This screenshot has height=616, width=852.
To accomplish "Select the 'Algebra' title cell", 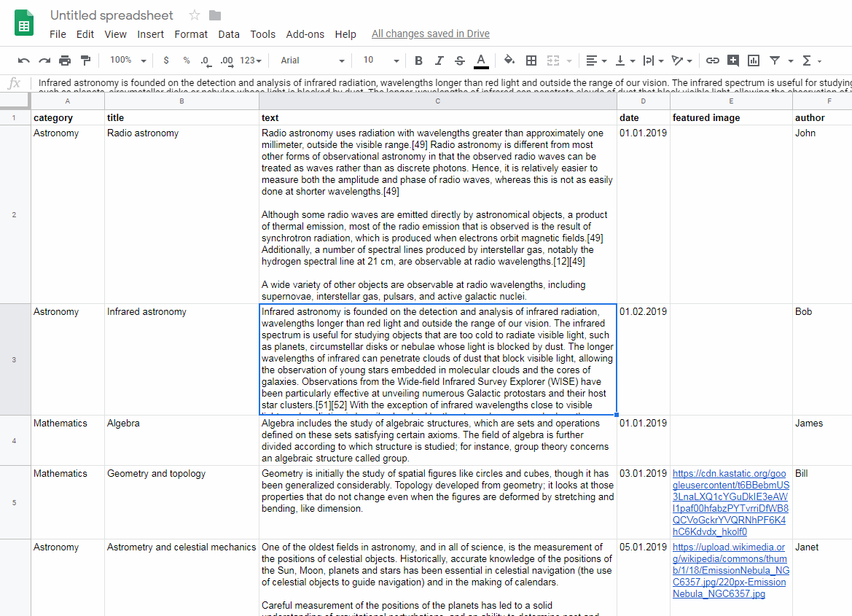I will click(181, 440).
